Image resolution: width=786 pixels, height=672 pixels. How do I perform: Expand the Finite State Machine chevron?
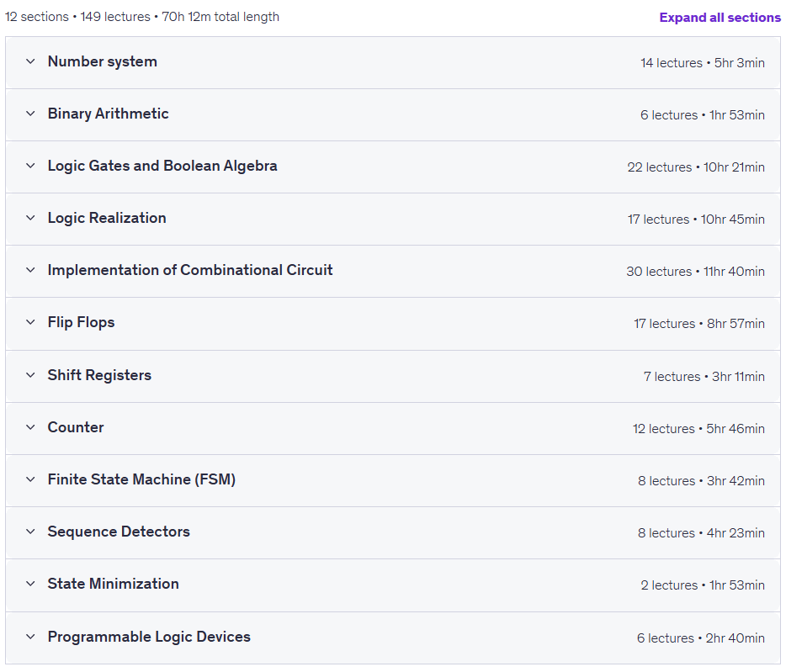tap(30, 479)
